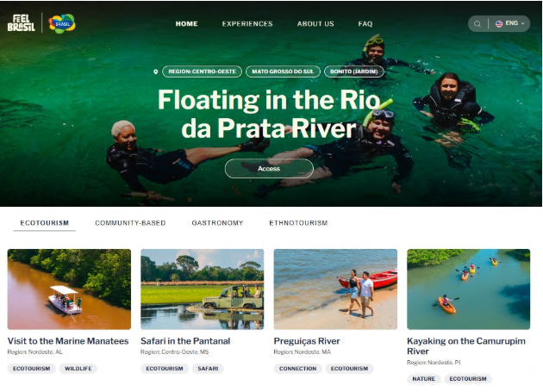Go to the About Us page

pos(315,24)
